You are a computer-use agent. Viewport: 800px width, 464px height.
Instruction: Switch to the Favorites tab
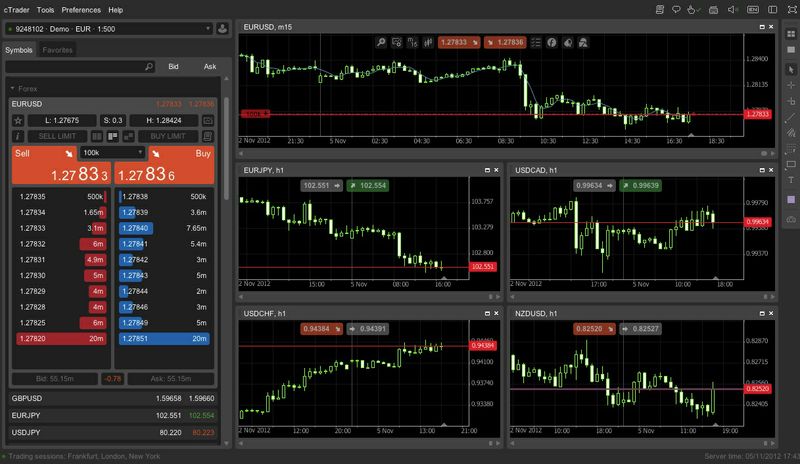57,50
